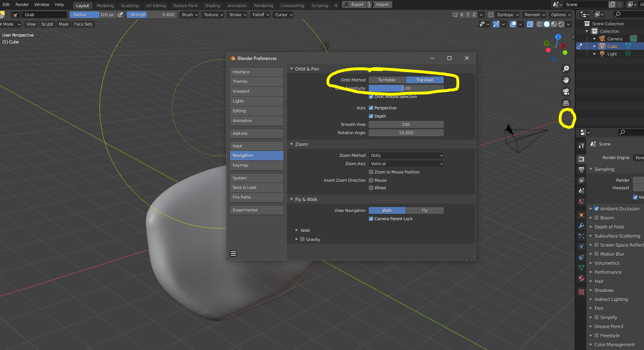Open the Render menu
Screen dimensions: 644x350
click(22, 5)
